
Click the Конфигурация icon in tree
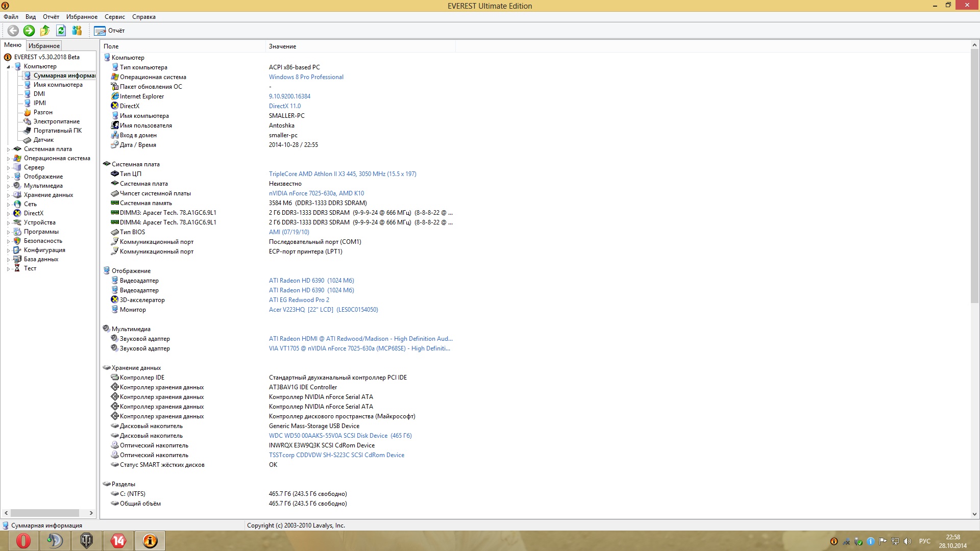tap(17, 250)
